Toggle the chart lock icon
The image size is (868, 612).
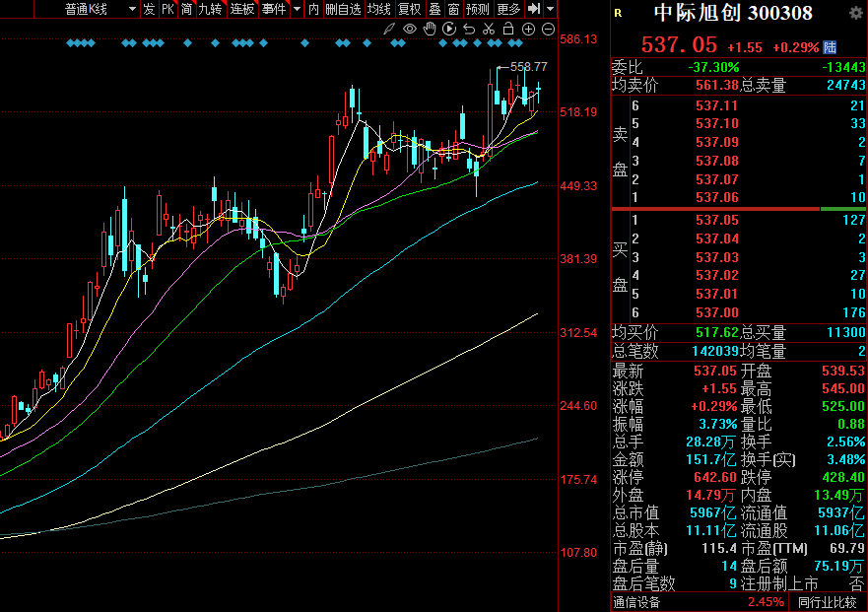pyautogui.click(x=508, y=29)
